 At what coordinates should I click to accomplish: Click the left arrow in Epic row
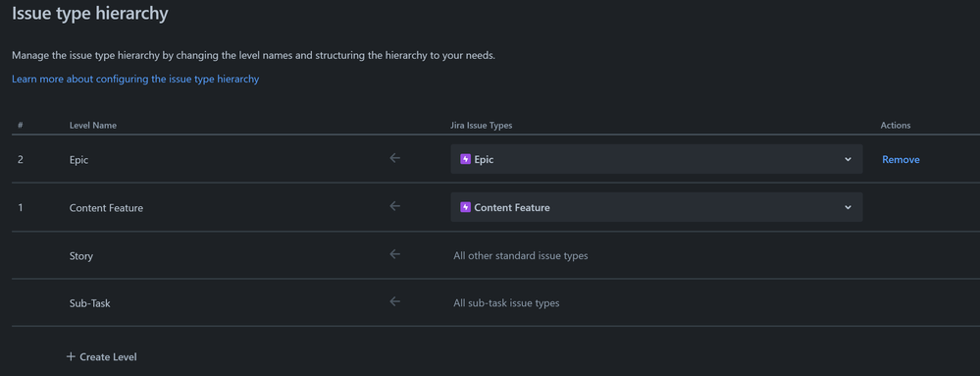point(395,158)
